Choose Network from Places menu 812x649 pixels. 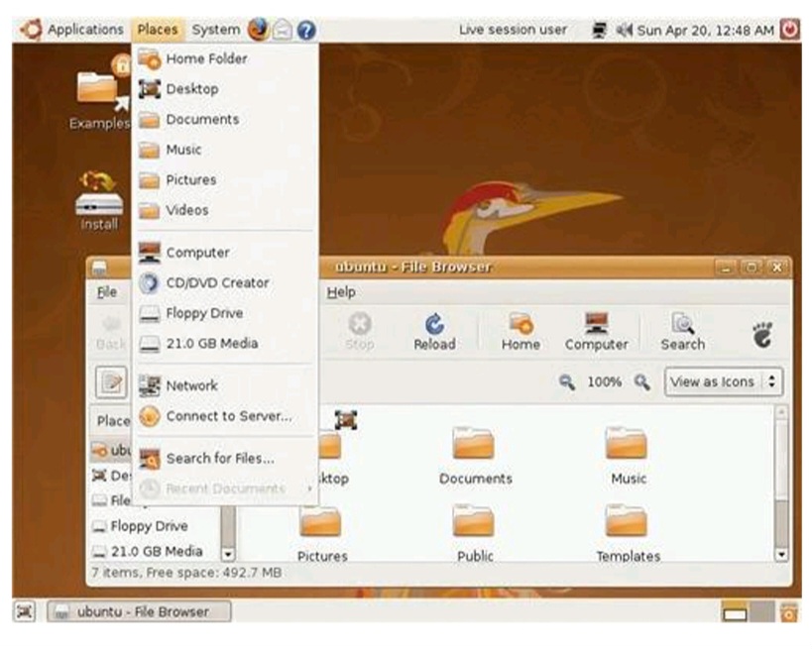(x=226, y=385)
